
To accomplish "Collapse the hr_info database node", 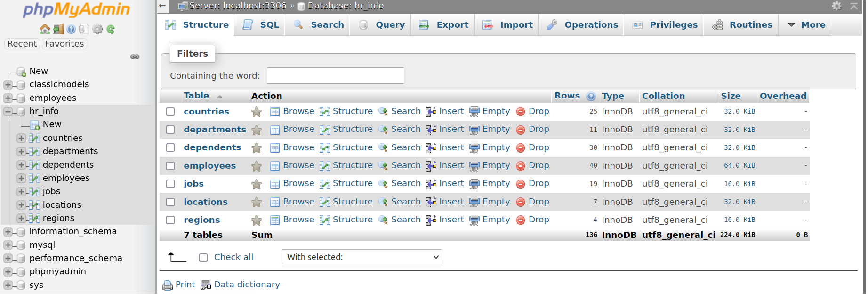I will pyautogui.click(x=8, y=112).
